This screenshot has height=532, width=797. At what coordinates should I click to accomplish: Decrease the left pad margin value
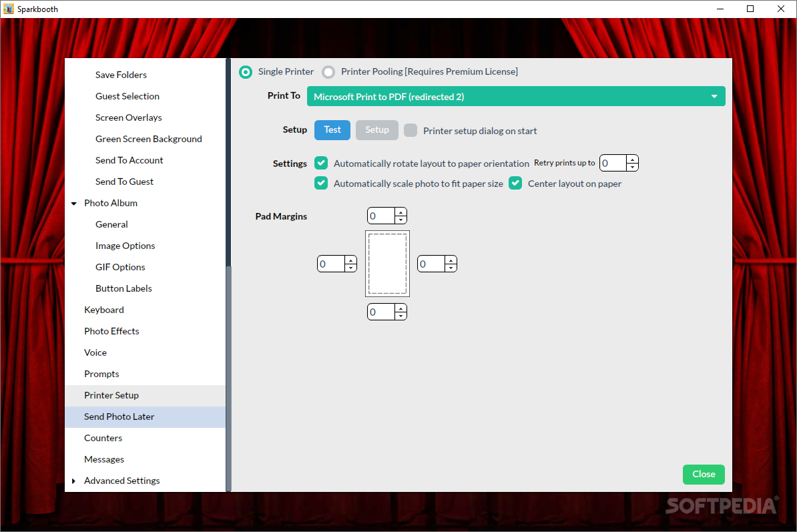coord(350,268)
